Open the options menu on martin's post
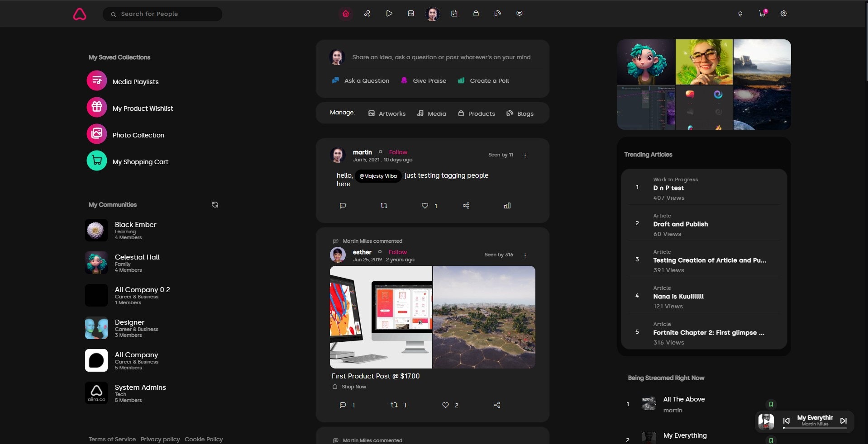Screen dimensions: 868x444 click(x=525, y=155)
